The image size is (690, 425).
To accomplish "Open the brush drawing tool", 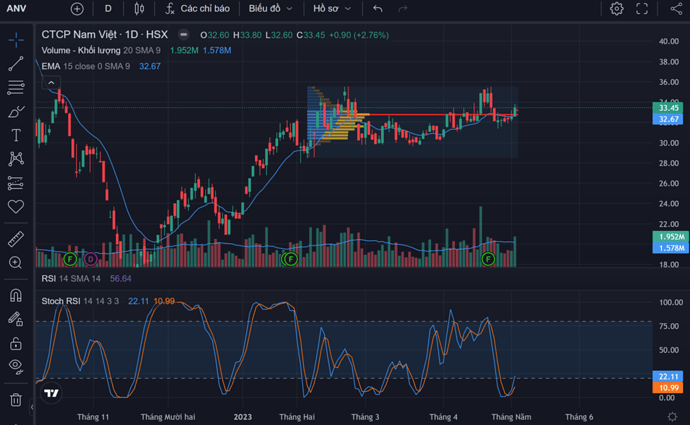I will [16, 112].
